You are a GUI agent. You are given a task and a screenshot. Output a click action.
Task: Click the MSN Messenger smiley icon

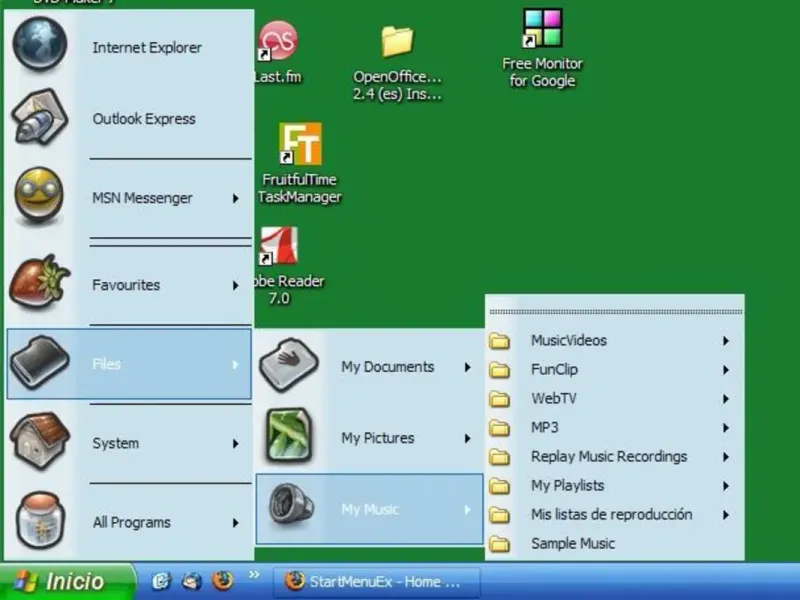[x=39, y=196]
